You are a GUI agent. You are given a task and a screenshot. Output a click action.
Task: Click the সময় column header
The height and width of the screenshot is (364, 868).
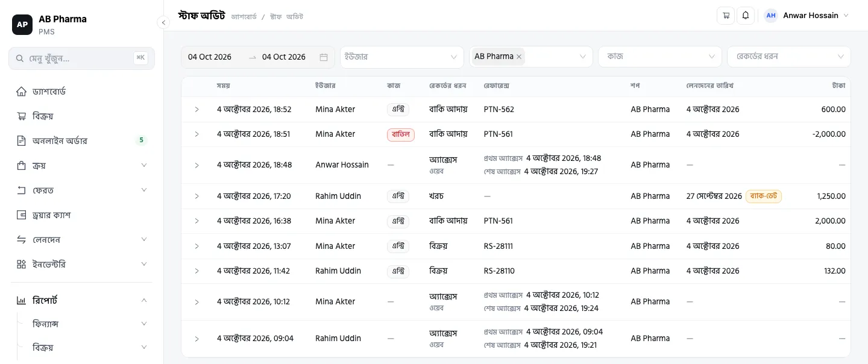pyautogui.click(x=223, y=86)
